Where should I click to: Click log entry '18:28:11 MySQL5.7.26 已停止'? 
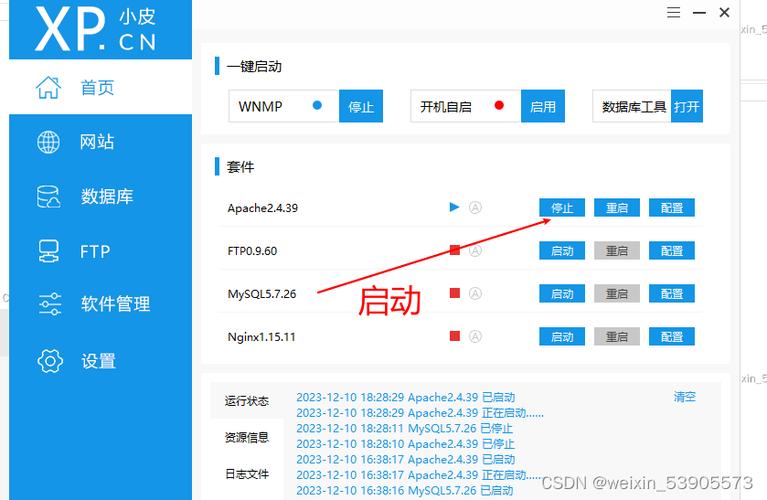pyautogui.click(x=405, y=429)
